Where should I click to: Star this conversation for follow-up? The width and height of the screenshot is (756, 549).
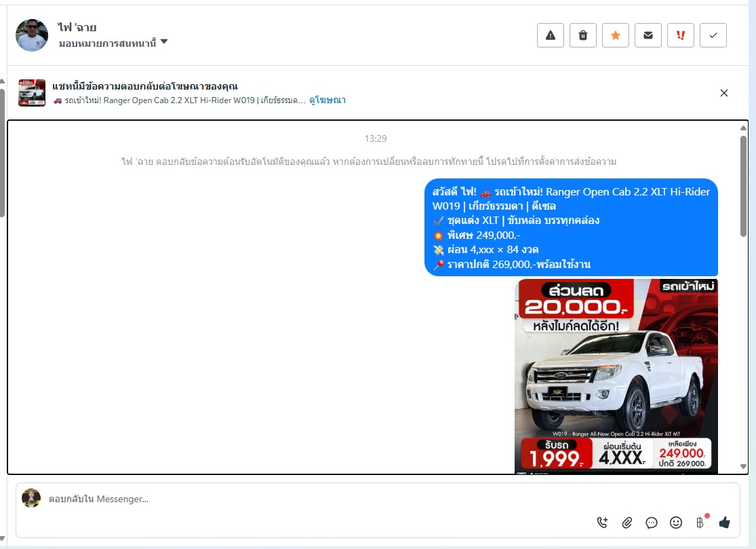pos(615,35)
